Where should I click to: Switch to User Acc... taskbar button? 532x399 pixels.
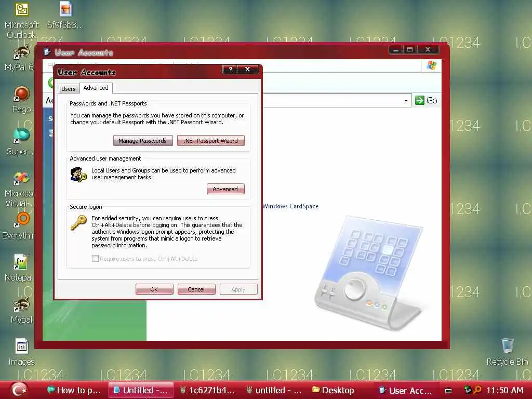(405, 391)
